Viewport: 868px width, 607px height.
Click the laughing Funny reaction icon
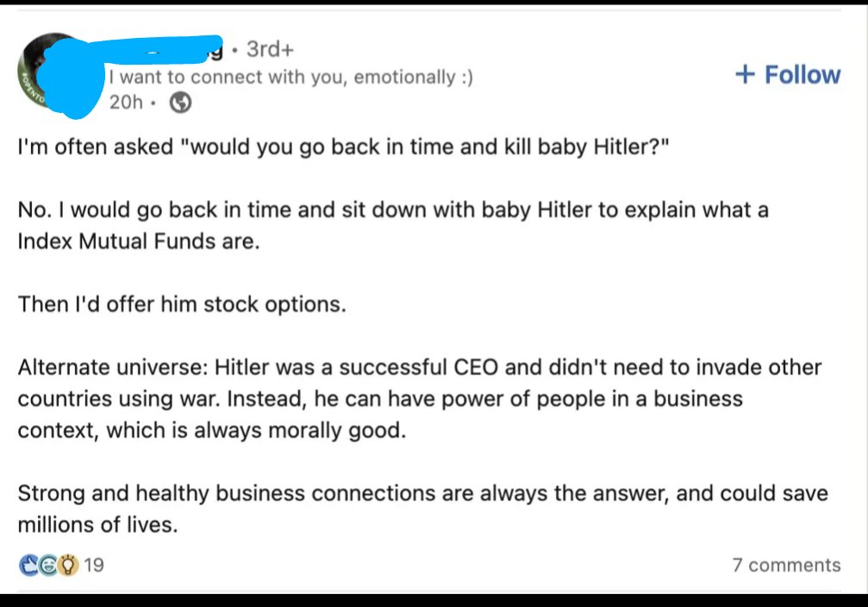coord(47,566)
